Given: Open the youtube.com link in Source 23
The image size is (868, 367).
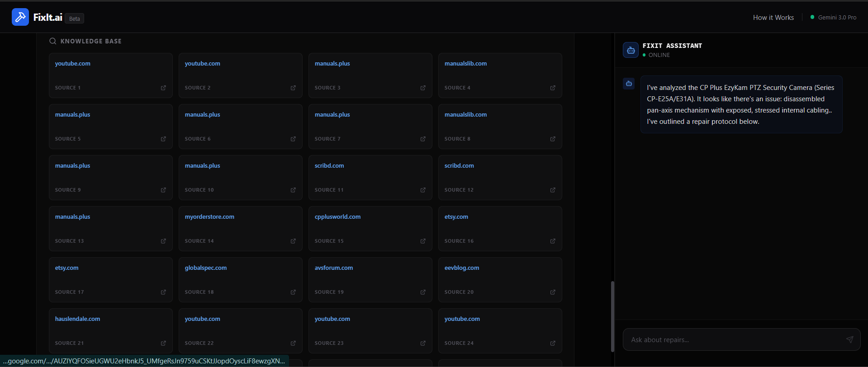Looking at the screenshot, I should coord(332,319).
